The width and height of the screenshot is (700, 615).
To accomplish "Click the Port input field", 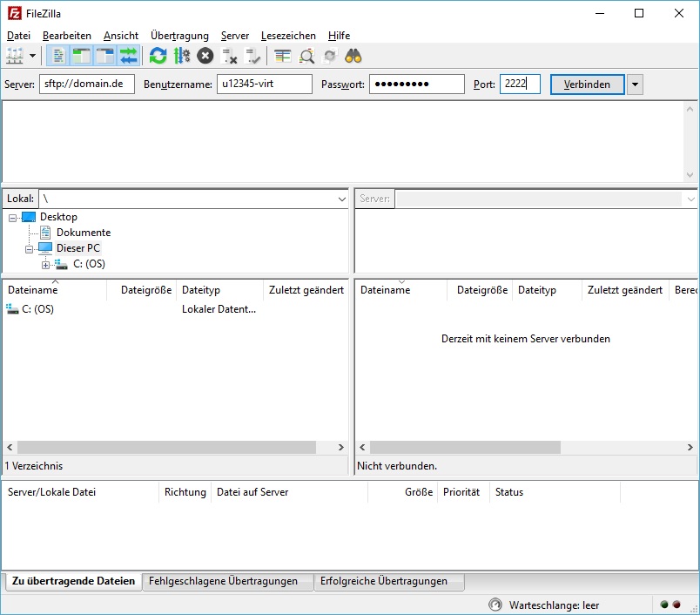I will point(520,84).
